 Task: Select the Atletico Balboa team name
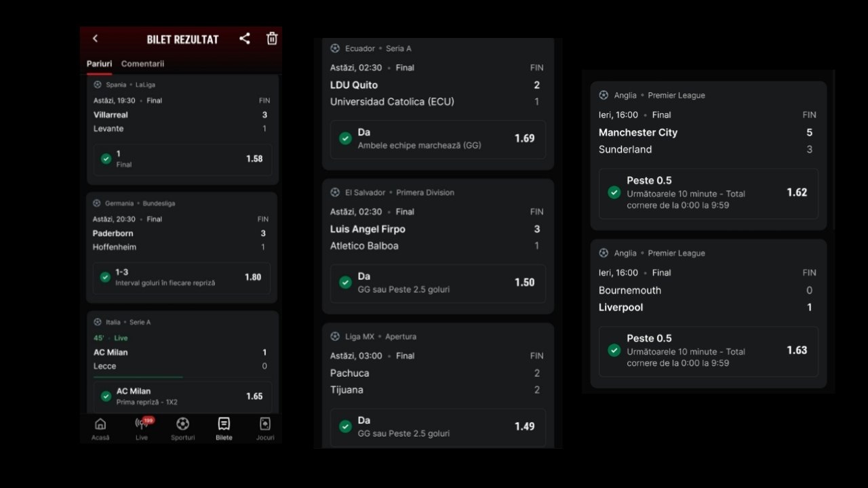[x=364, y=246]
